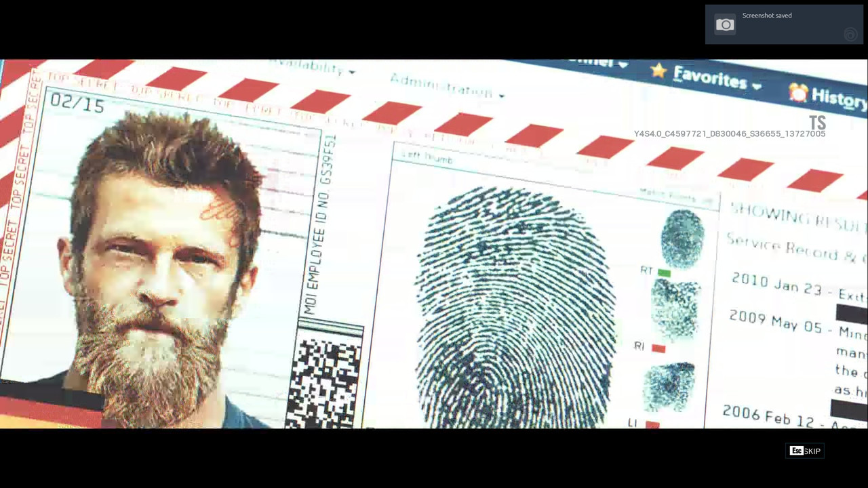Click the History alarm clock icon
The height and width of the screenshot is (488, 868).
click(x=798, y=92)
